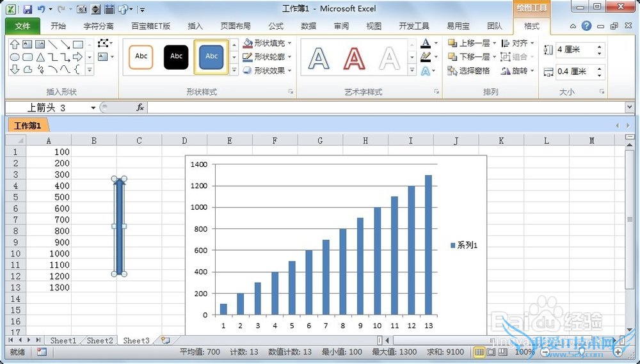Screen dimensions: 640x364
Task: Switch to the 开发工具 (Developer) tab
Action: pyautogui.click(x=414, y=26)
